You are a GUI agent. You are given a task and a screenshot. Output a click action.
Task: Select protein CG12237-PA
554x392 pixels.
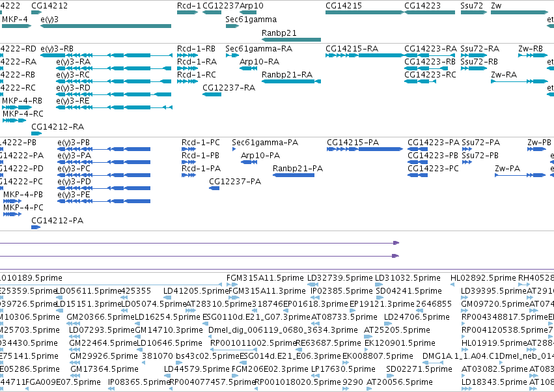click(x=214, y=188)
